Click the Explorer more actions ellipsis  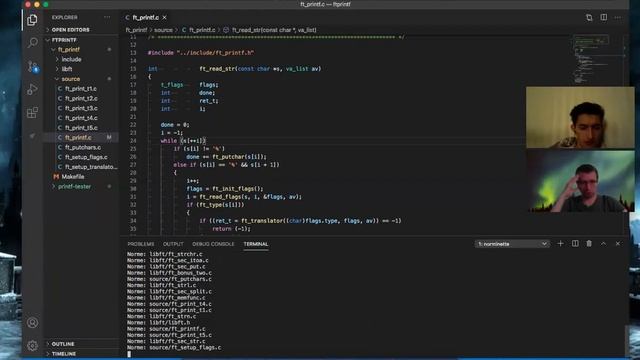pyautogui.click(x=107, y=17)
